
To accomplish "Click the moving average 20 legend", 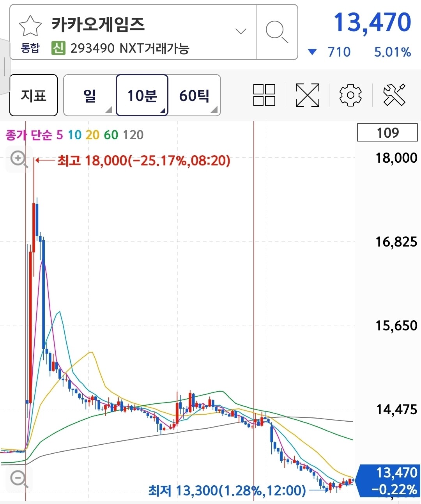I will 93,135.
